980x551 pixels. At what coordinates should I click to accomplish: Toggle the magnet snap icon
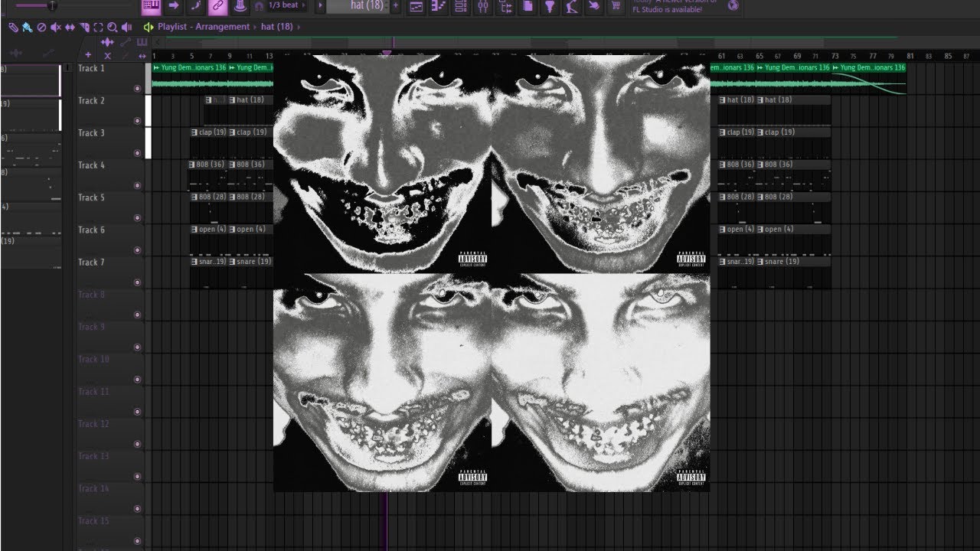pyautogui.click(x=260, y=6)
